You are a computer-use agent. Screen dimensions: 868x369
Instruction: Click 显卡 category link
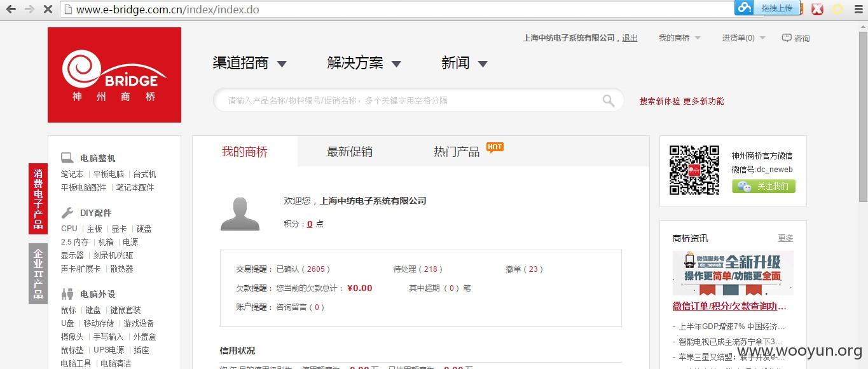(119, 229)
